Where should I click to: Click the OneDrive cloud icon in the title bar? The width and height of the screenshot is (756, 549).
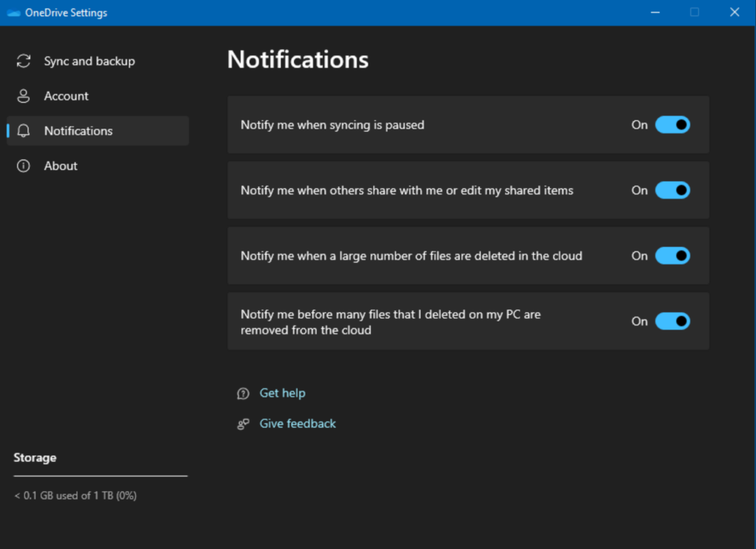pos(13,13)
